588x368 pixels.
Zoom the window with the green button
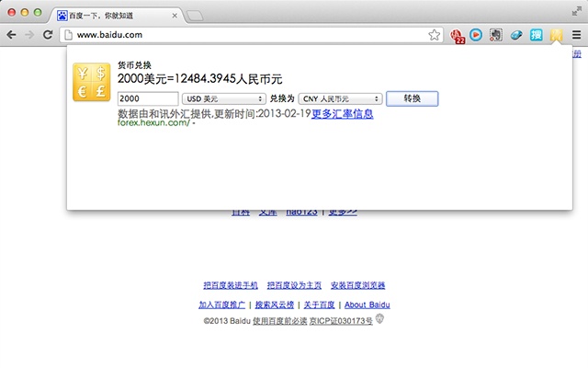[x=38, y=12]
